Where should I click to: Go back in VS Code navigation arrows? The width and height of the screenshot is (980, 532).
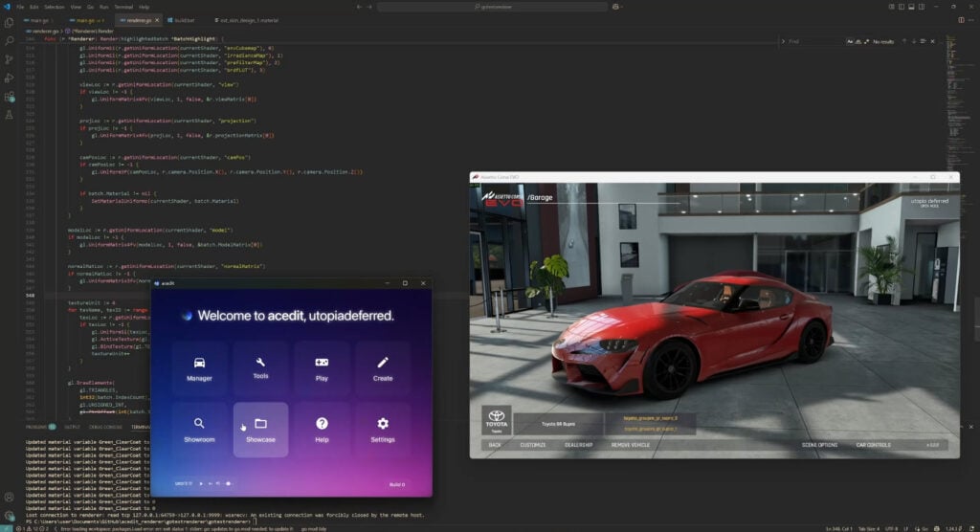(x=359, y=7)
